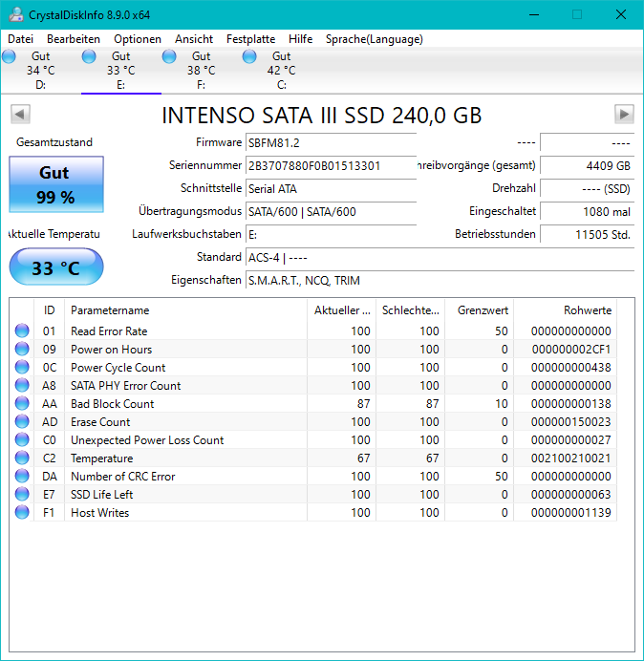Click the total writes value 4409 GB

tap(587, 165)
